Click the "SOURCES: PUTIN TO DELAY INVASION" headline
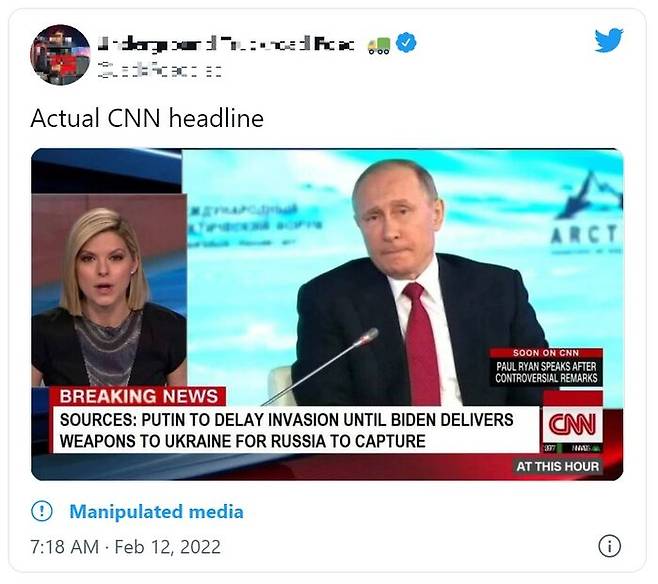Image resolution: width=658 pixels, height=584 pixels. (x=287, y=430)
